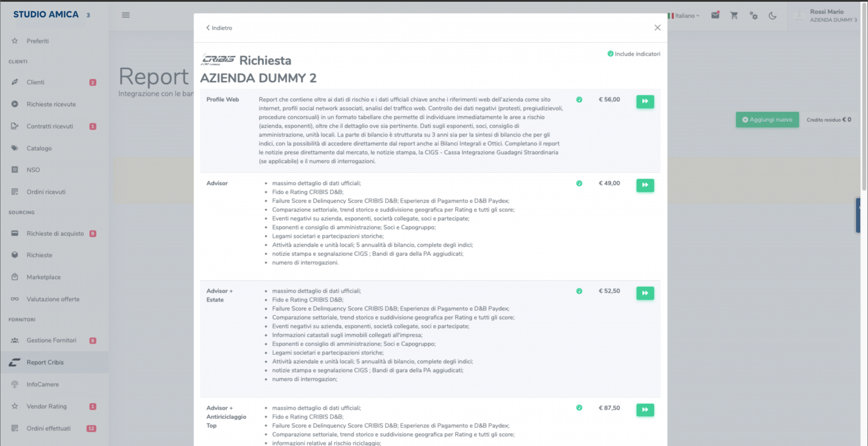
Task: Select Valutazione offerte sidebar item
Action: 54,299
